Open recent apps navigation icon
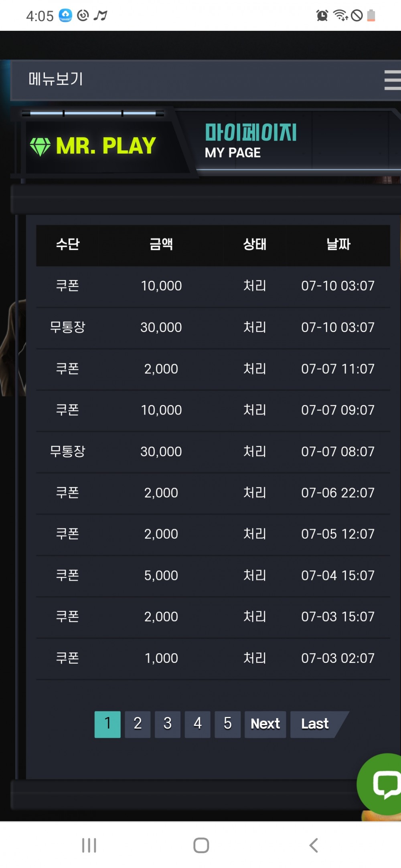401x868 pixels. pos(89,845)
